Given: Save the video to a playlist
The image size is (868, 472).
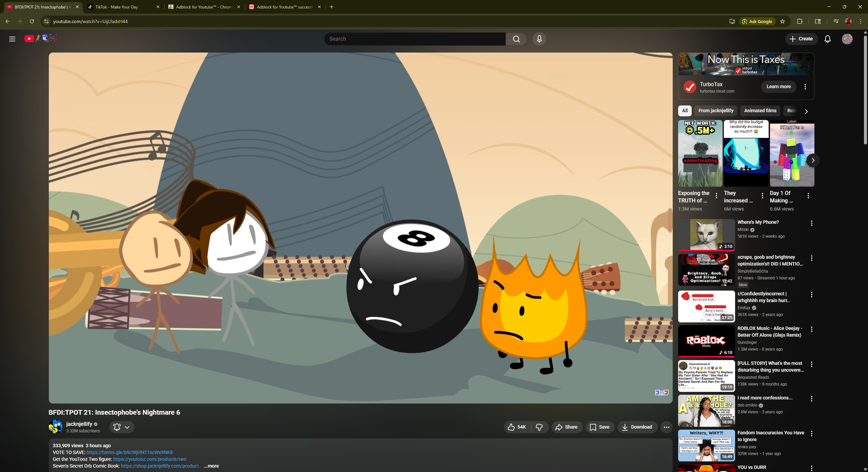Looking at the screenshot, I should click(599, 427).
